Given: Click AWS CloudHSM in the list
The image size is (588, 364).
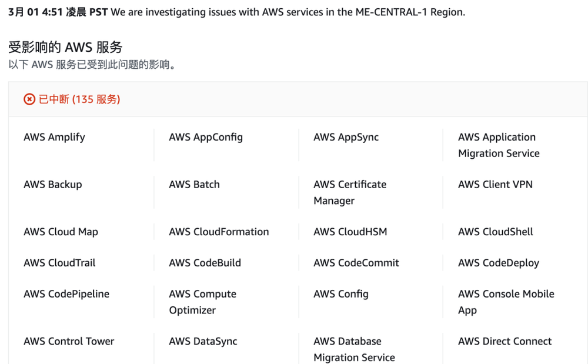Looking at the screenshot, I should click(x=350, y=232).
